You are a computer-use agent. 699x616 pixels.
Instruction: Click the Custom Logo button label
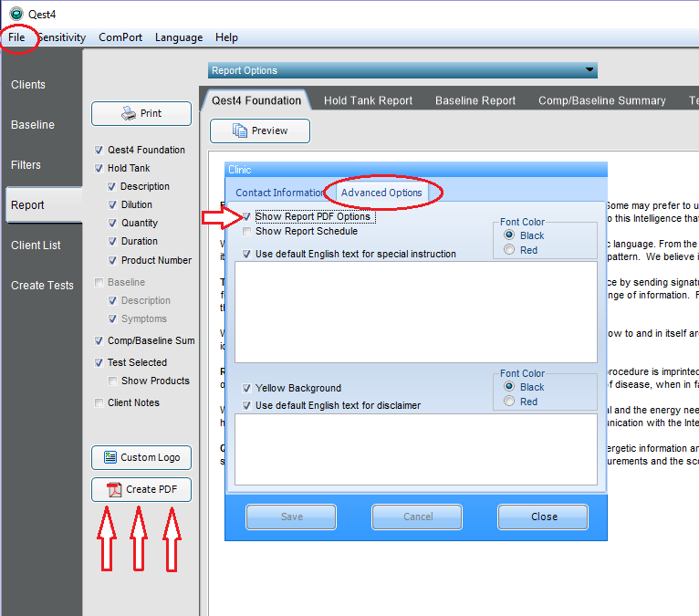[151, 457]
